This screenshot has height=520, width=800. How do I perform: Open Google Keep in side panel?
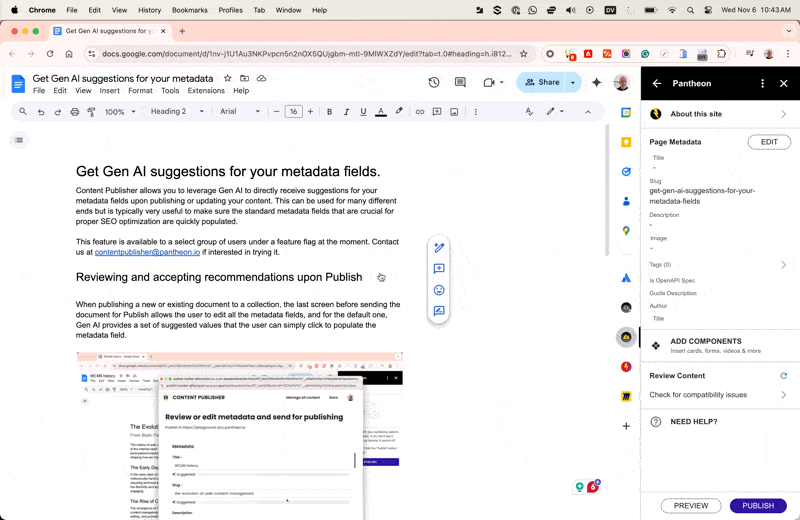tap(626, 142)
